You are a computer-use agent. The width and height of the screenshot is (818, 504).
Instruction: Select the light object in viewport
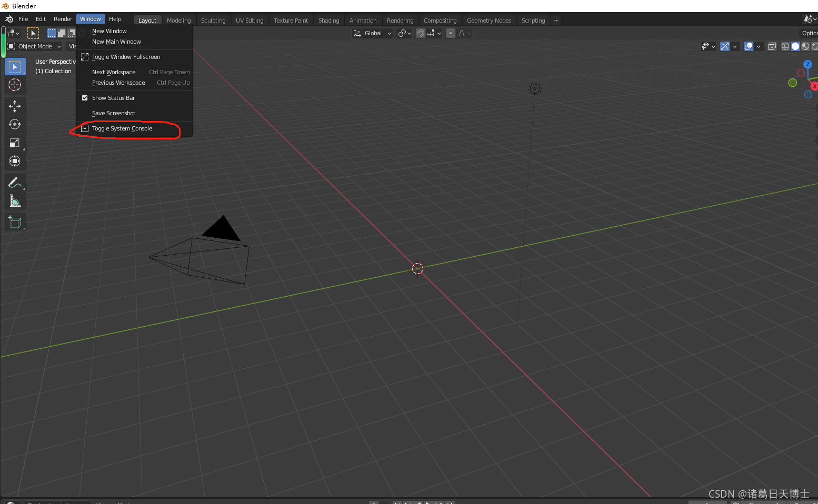tap(535, 89)
